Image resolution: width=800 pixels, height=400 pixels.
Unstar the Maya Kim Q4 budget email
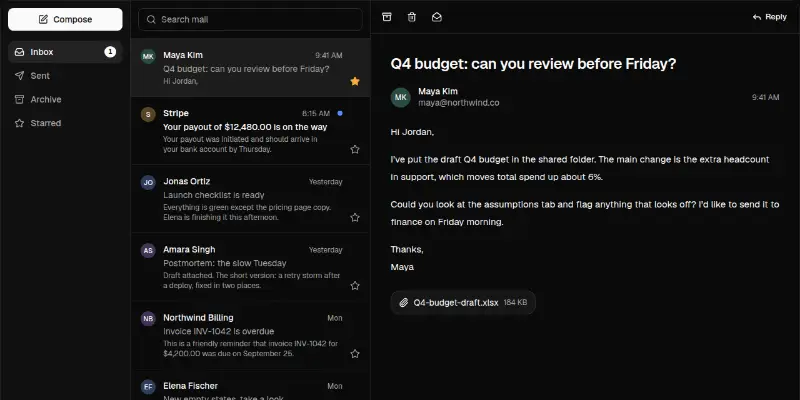click(355, 81)
